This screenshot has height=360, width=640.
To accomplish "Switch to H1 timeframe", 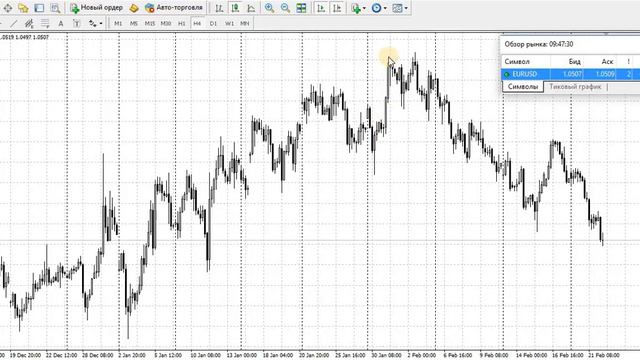I will coord(182,24).
